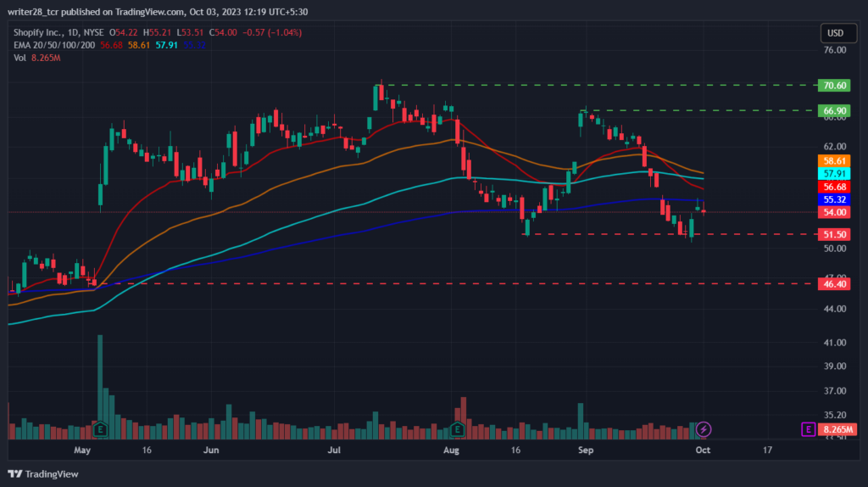Click the O54.22 open value in legend
This screenshot has height=487, width=868.
[123, 33]
